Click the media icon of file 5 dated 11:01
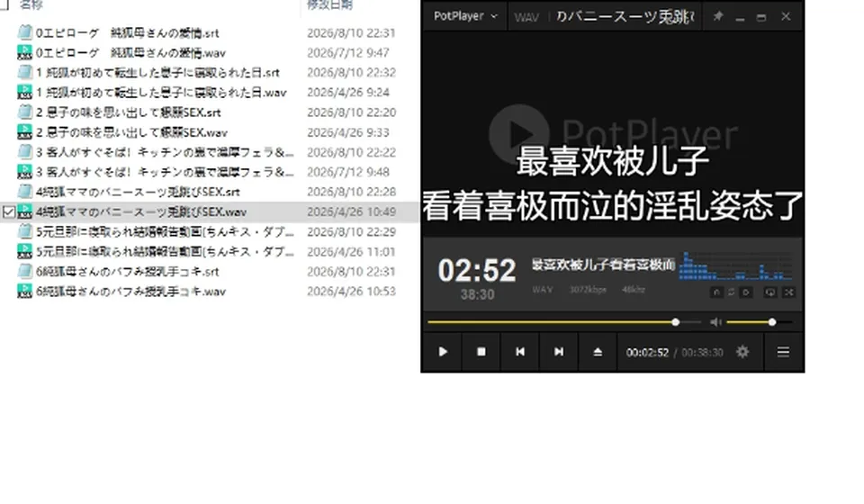This screenshot has height=504, width=864. click(24, 251)
